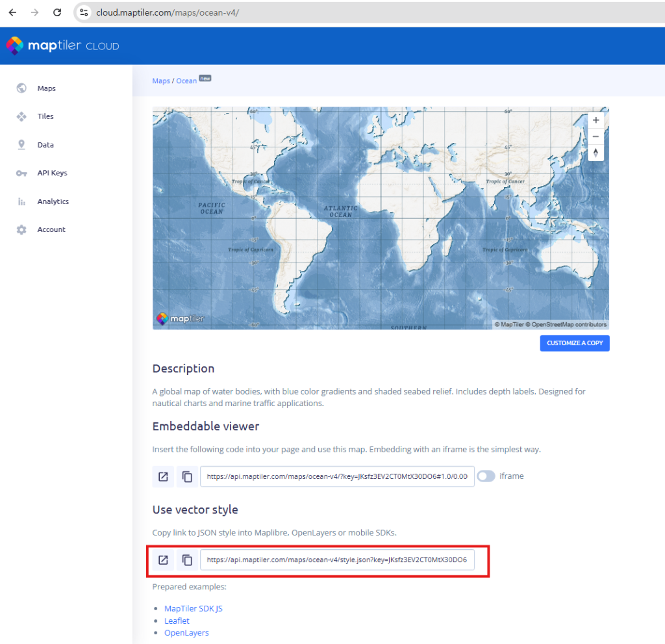Click OpenStreetMap contributors attribution link
The height and width of the screenshot is (644, 665).
pos(566,324)
